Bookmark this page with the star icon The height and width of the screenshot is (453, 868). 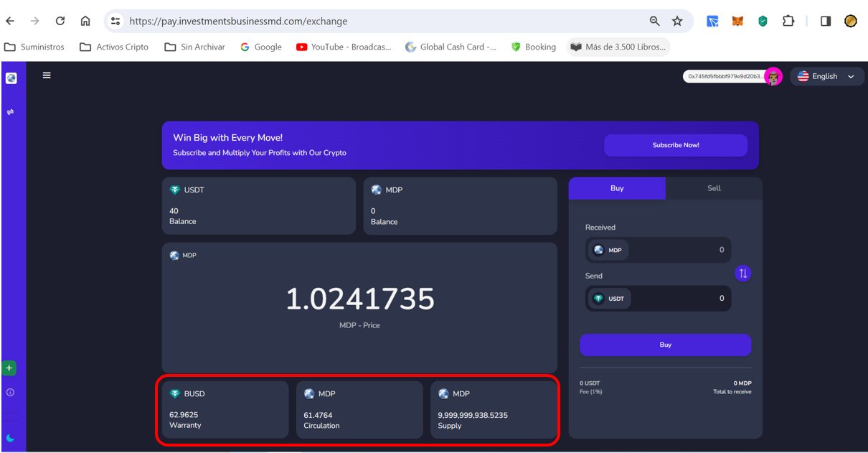677,22
